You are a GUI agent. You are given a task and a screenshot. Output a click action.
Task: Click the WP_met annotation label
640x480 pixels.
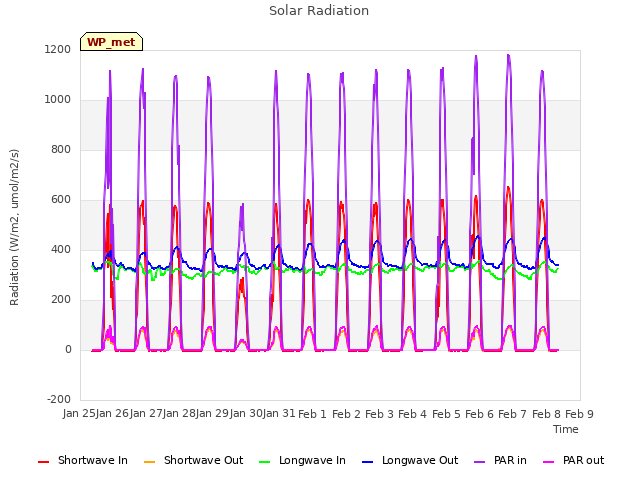click(x=111, y=42)
